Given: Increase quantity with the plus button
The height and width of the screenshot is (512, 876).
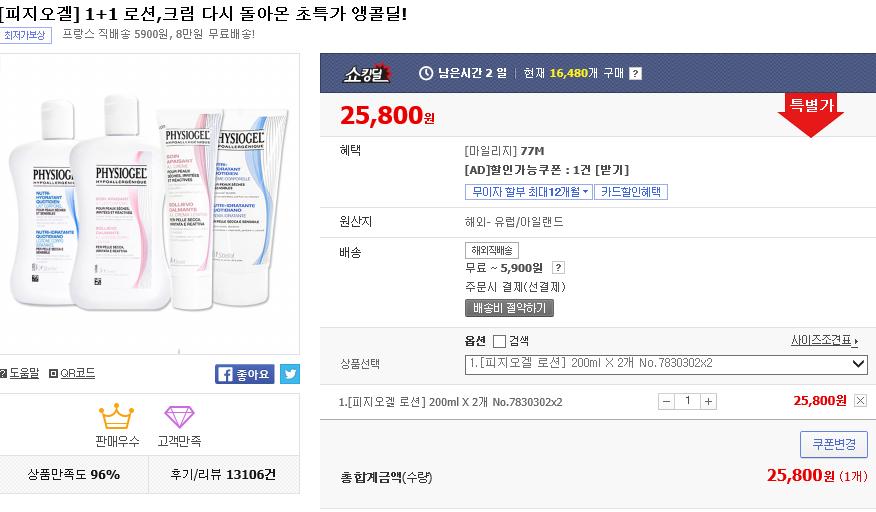Looking at the screenshot, I should [x=708, y=401].
